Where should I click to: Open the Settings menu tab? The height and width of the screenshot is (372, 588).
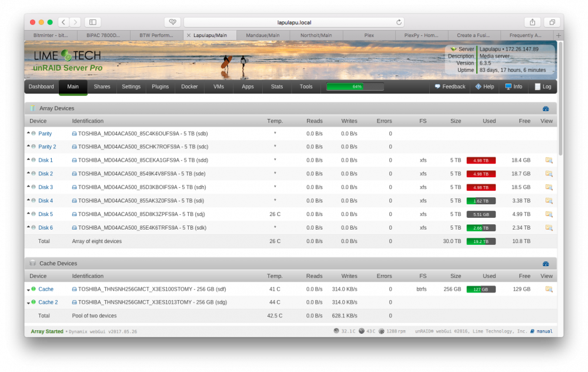(131, 87)
